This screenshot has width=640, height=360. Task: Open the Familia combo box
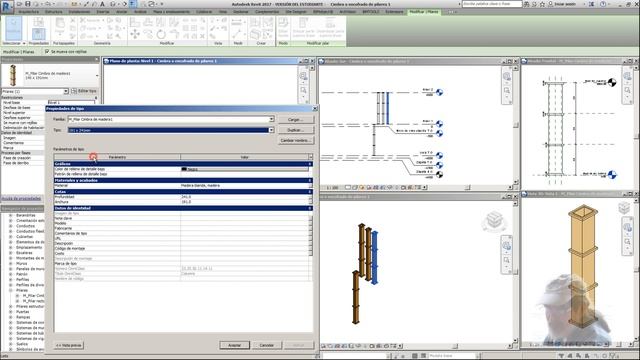point(171,119)
